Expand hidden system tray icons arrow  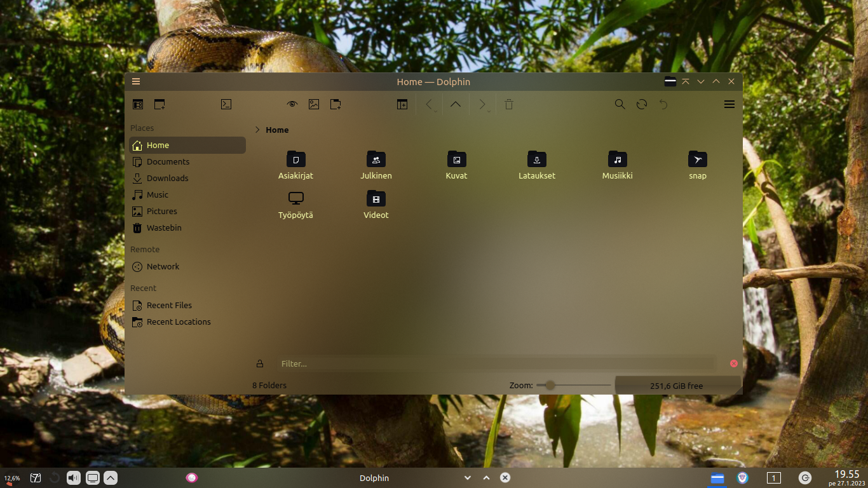(111, 478)
